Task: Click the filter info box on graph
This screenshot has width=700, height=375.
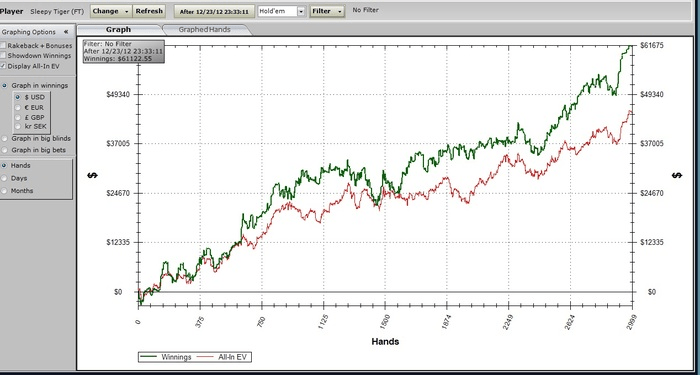Action: 124,51
